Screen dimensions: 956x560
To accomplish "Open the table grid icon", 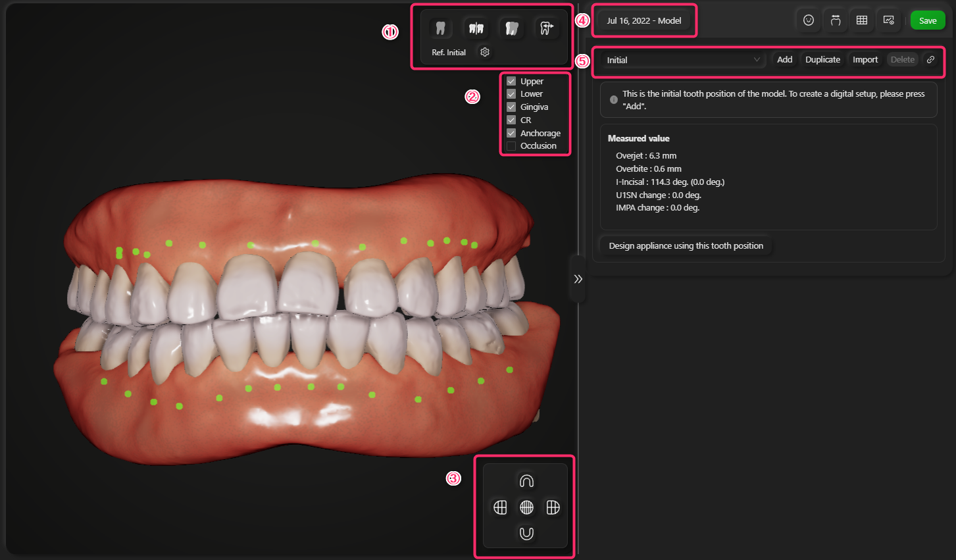I will (862, 20).
